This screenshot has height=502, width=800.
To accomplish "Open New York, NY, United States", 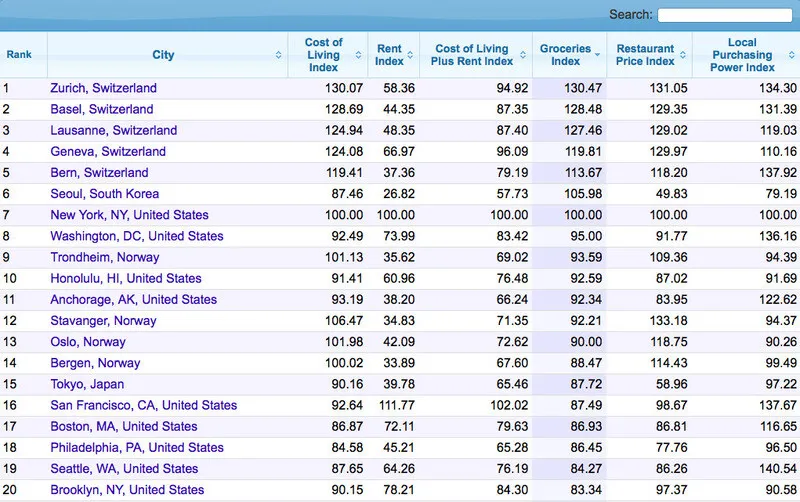I will (129, 215).
